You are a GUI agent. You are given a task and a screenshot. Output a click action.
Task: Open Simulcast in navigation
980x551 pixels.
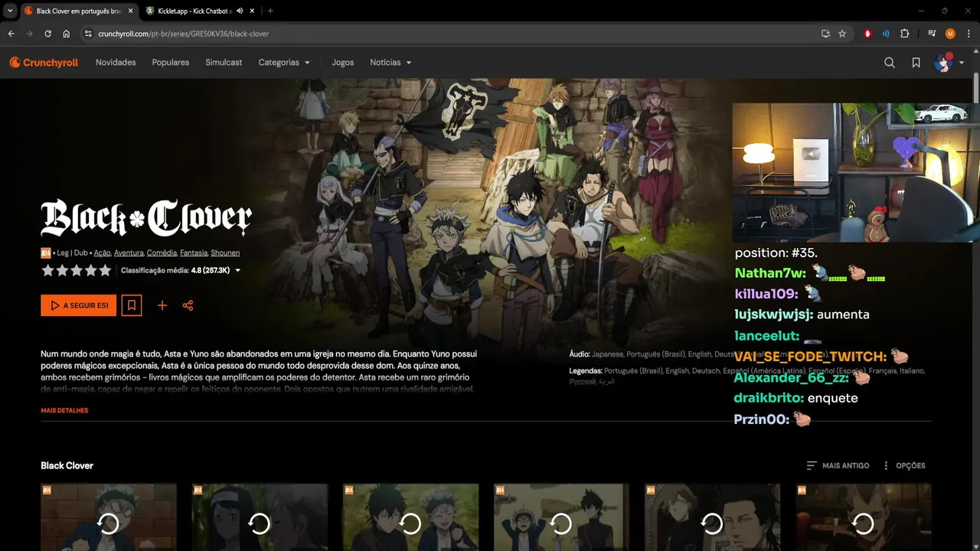[224, 63]
